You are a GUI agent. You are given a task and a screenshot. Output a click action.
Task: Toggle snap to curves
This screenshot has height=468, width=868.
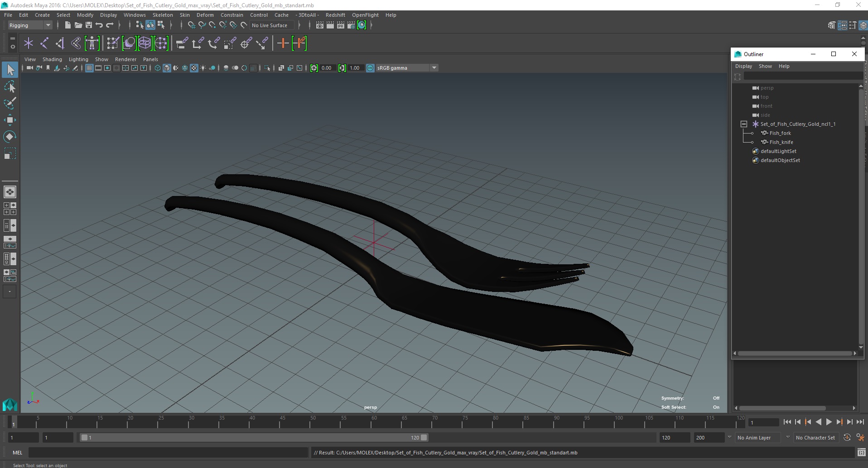pyautogui.click(x=202, y=25)
